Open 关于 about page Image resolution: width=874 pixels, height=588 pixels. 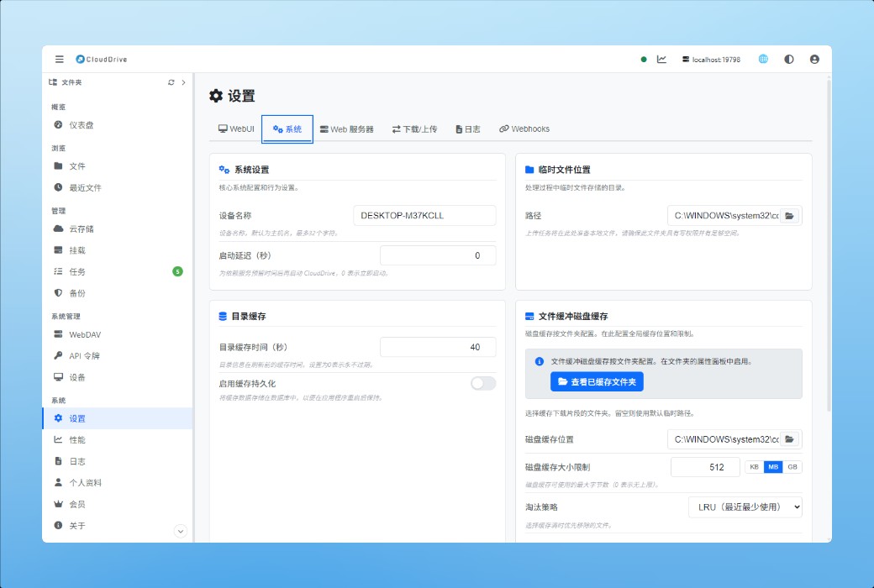[118, 526]
